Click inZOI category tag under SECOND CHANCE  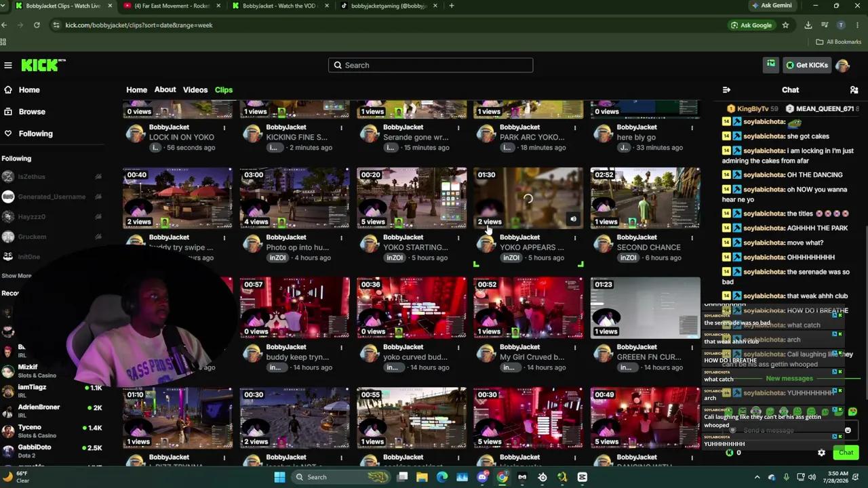point(629,258)
